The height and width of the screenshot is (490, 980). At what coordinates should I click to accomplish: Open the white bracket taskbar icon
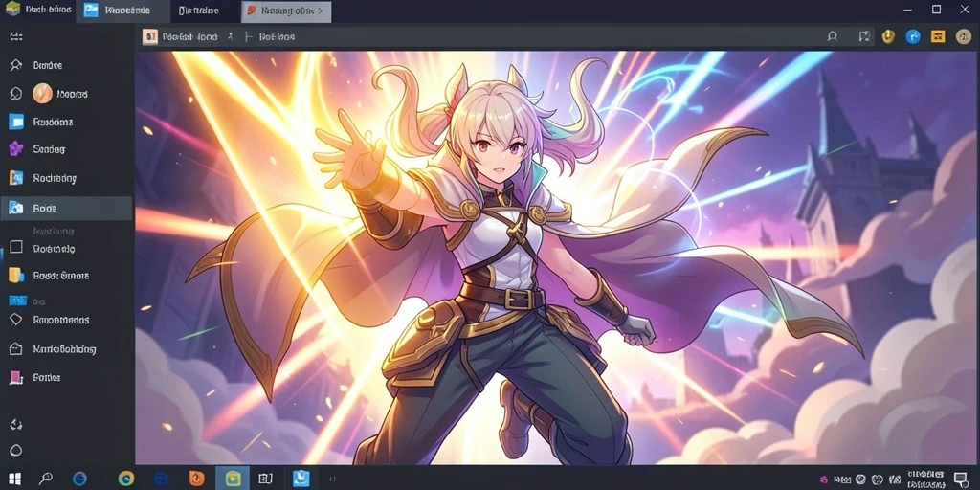pos(266,479)
